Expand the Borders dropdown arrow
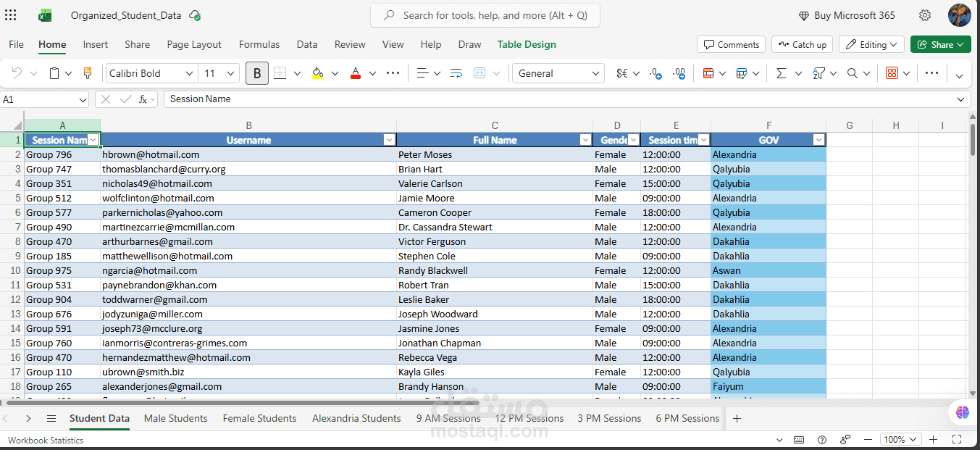This screenshot has width=980, height=450. click(297, 73)
